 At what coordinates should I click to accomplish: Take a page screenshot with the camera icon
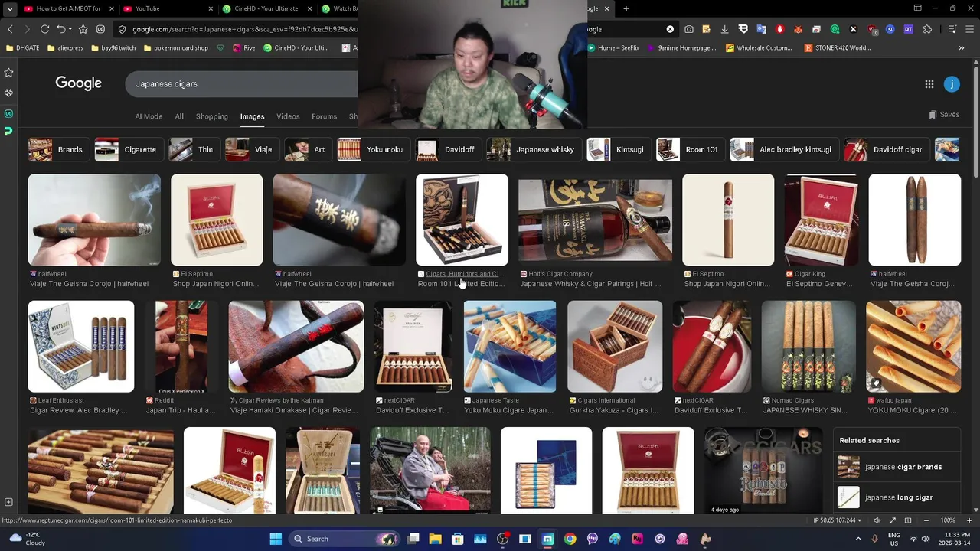tap(689, 29)
